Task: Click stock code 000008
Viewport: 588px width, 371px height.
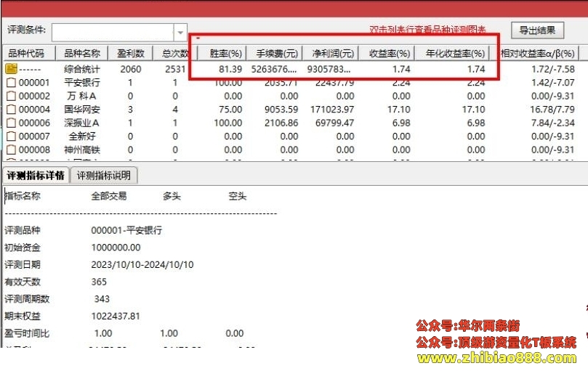Action: (34, 150)
